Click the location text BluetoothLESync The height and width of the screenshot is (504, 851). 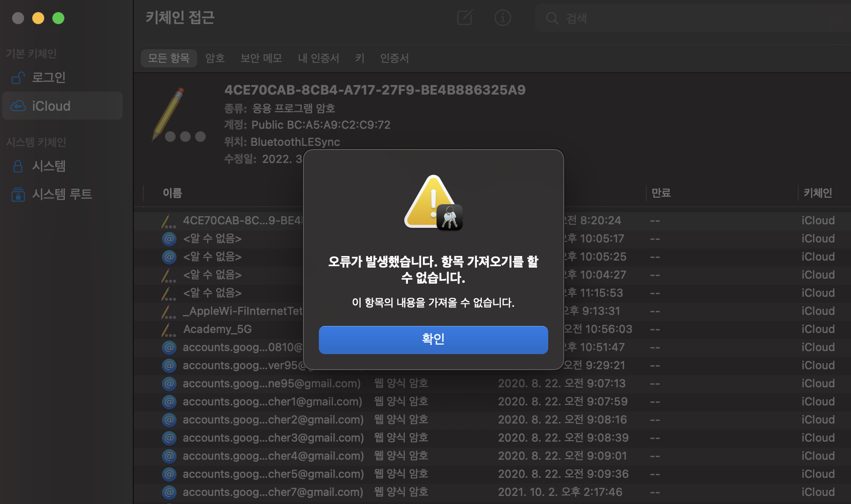tap(295, 142)
